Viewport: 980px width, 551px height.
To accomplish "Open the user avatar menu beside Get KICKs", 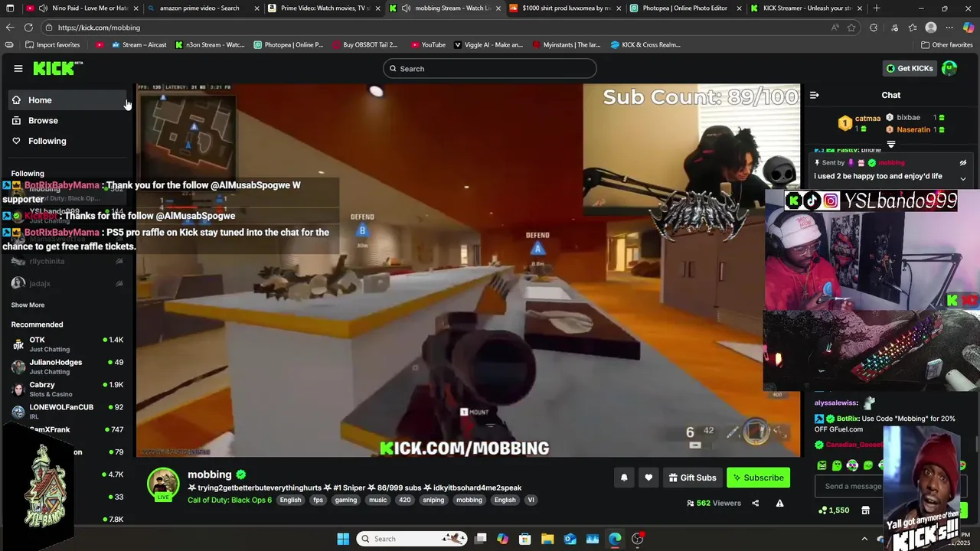I will (949, 68).
